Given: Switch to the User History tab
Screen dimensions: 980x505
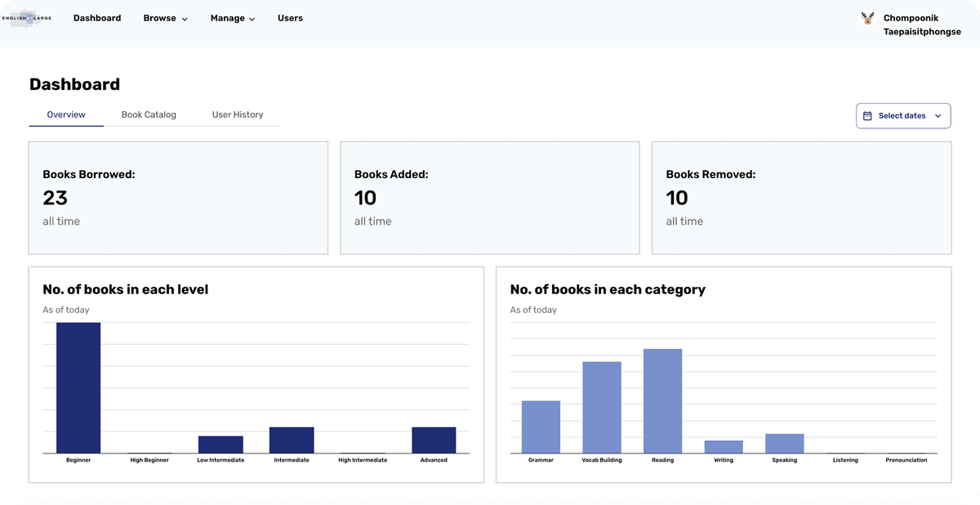Looking at the screenshot, I should 238,114.
